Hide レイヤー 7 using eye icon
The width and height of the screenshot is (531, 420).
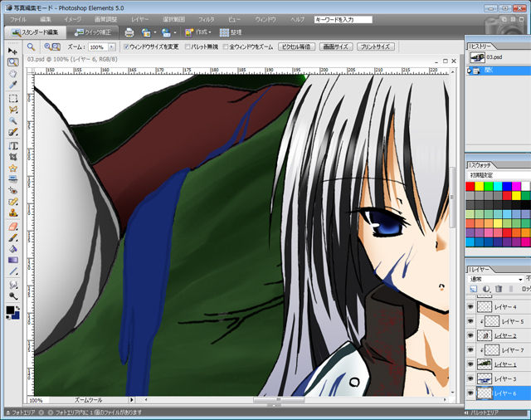pos(470,350)
